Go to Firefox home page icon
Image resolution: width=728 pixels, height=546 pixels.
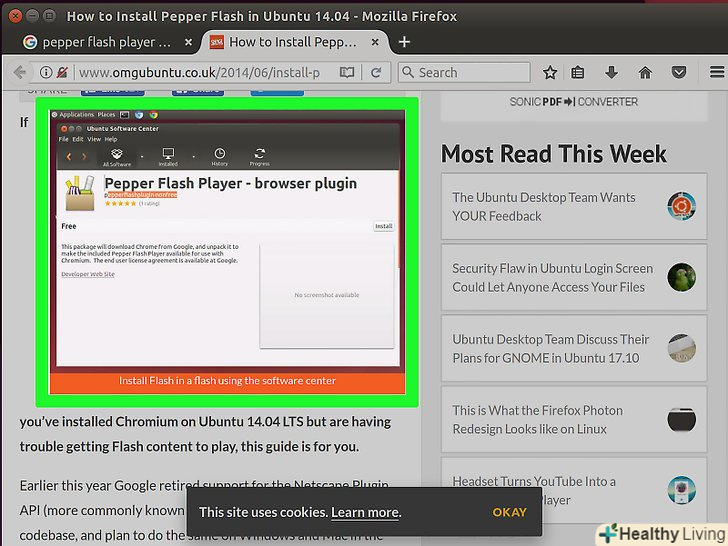click(645, 73)
